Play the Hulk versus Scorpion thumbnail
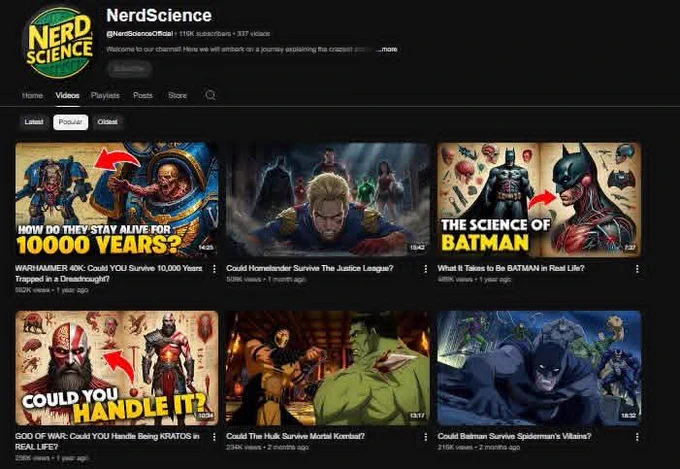This screenshot has width=680, height=469. point(328,368)
